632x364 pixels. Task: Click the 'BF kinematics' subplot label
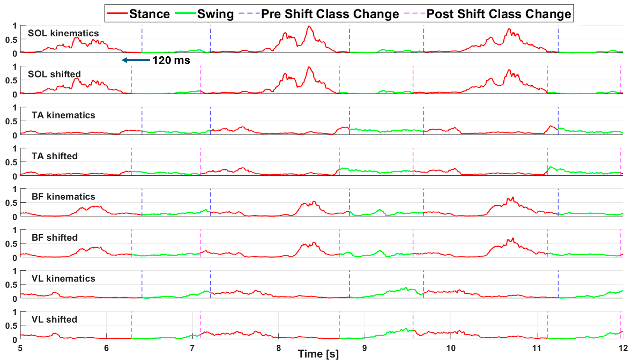pos(63,197)
